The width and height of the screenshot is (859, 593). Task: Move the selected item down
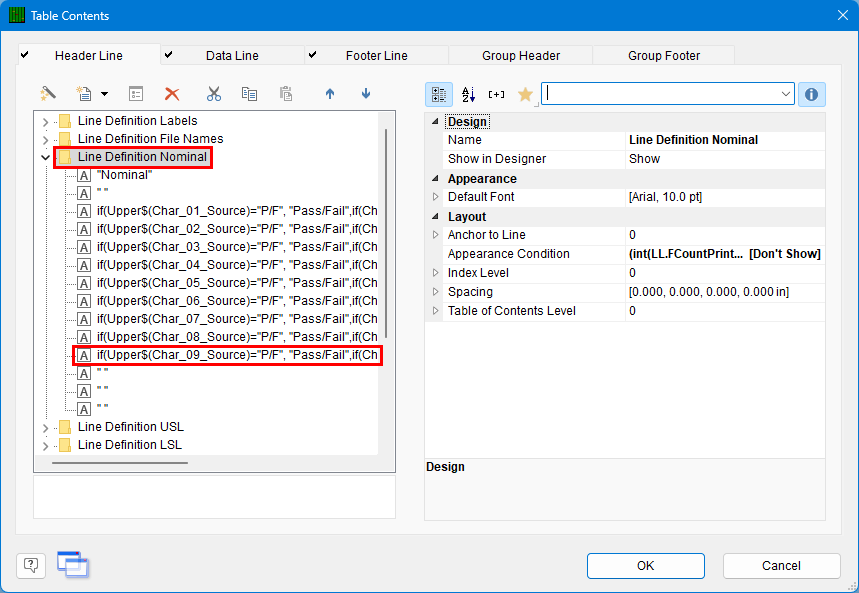(366, 94)
